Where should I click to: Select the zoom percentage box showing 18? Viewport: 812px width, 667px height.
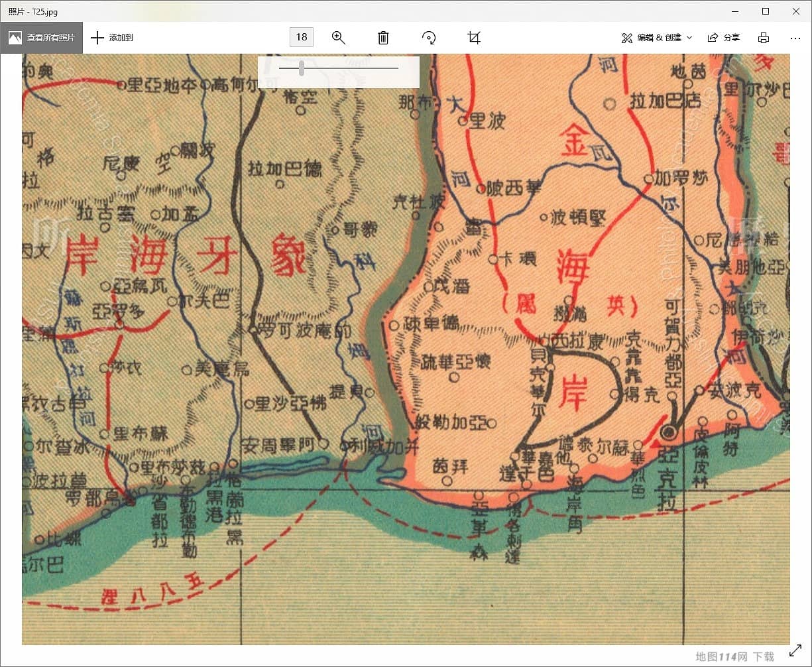[302, 37]
